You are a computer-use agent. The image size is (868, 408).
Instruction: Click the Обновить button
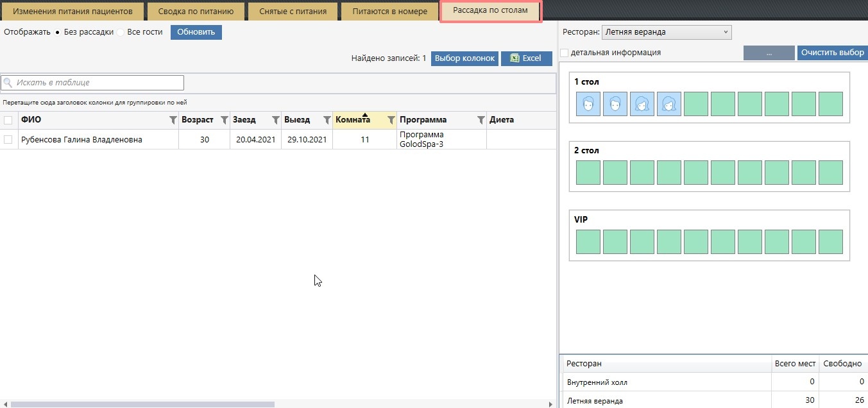[196, 32]
